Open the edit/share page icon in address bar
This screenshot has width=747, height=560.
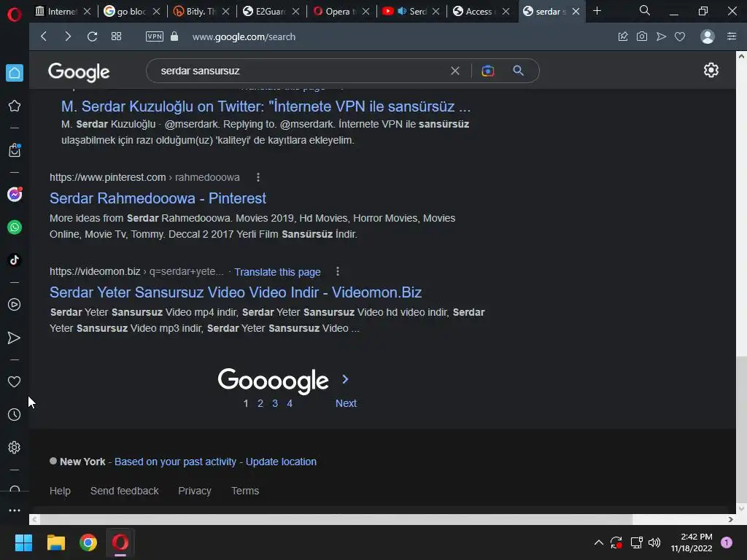tap(623, 36)
